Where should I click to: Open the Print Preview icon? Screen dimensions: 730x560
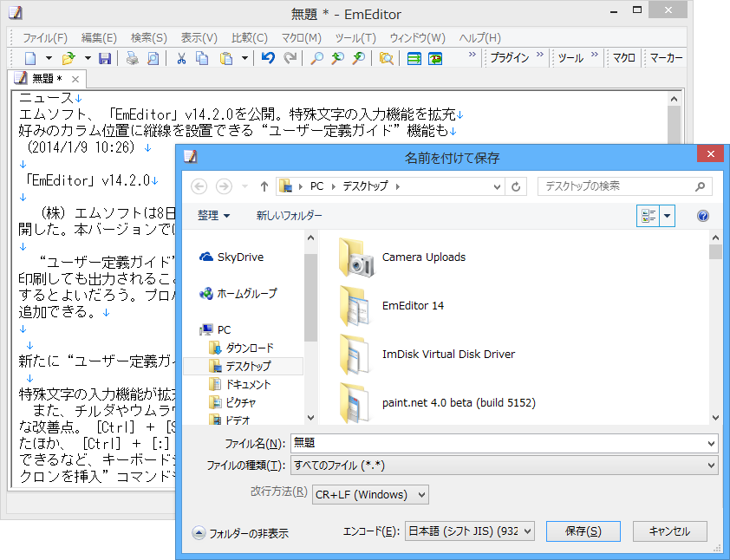tap(154, 58)
